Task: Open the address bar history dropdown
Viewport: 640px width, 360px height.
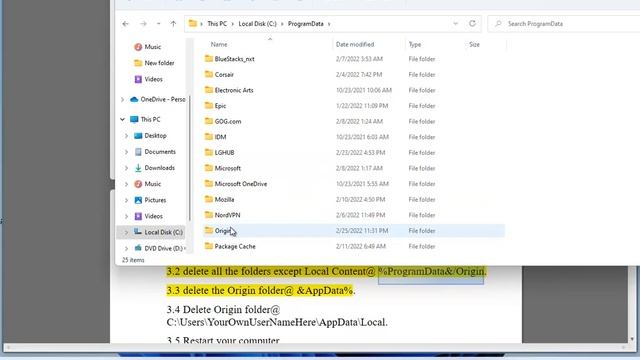Action: point(456,24)
